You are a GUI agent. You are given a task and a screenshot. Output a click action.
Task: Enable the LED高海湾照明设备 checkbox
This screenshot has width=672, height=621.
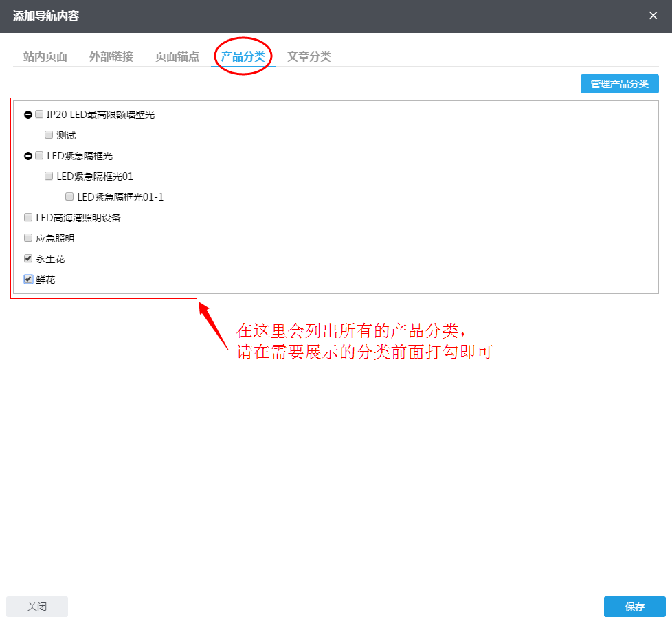click(x=27, y=217)
